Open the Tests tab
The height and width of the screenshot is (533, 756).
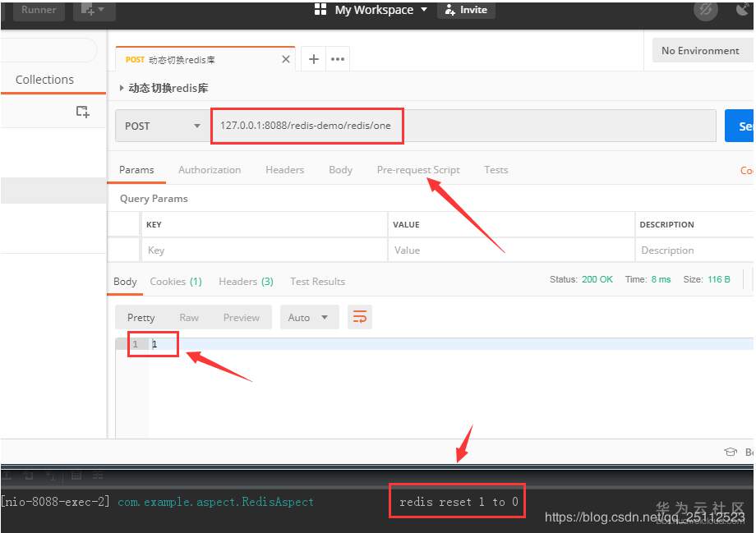(496, 170)
